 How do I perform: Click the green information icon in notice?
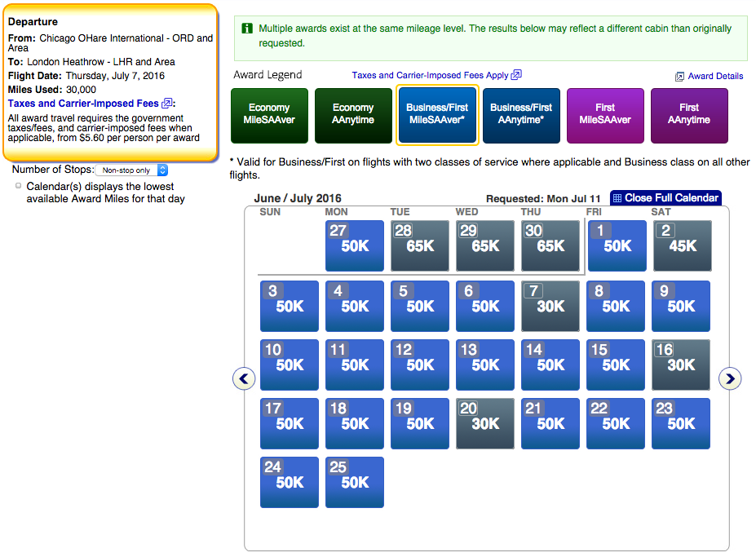point(246,29)
